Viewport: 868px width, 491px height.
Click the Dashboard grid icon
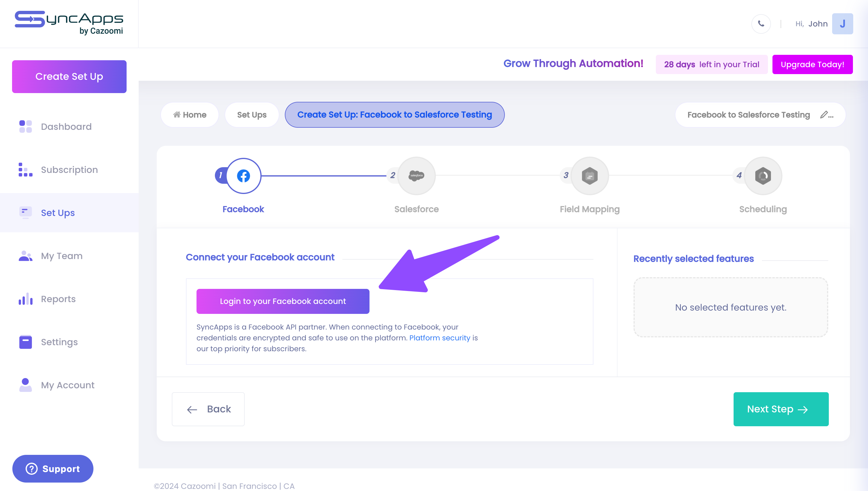pos(25,127)
